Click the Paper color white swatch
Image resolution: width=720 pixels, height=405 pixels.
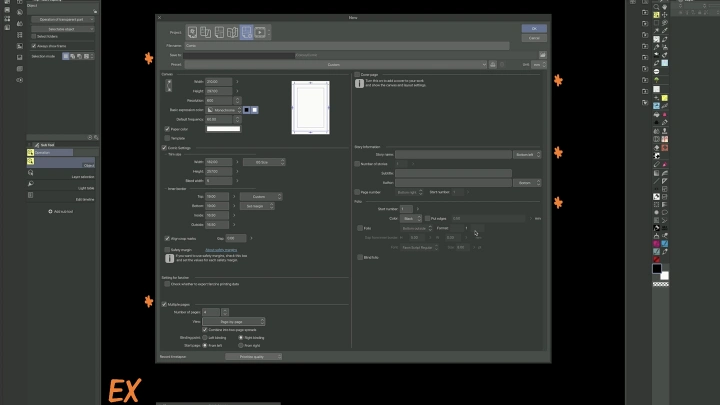click(x=223, y=129)
